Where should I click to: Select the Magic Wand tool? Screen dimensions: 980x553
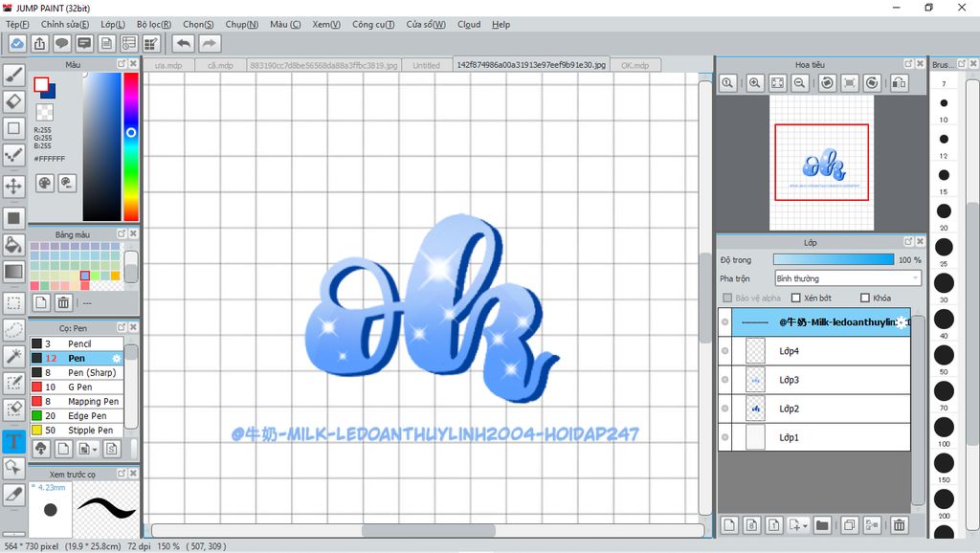click(13, 356)
